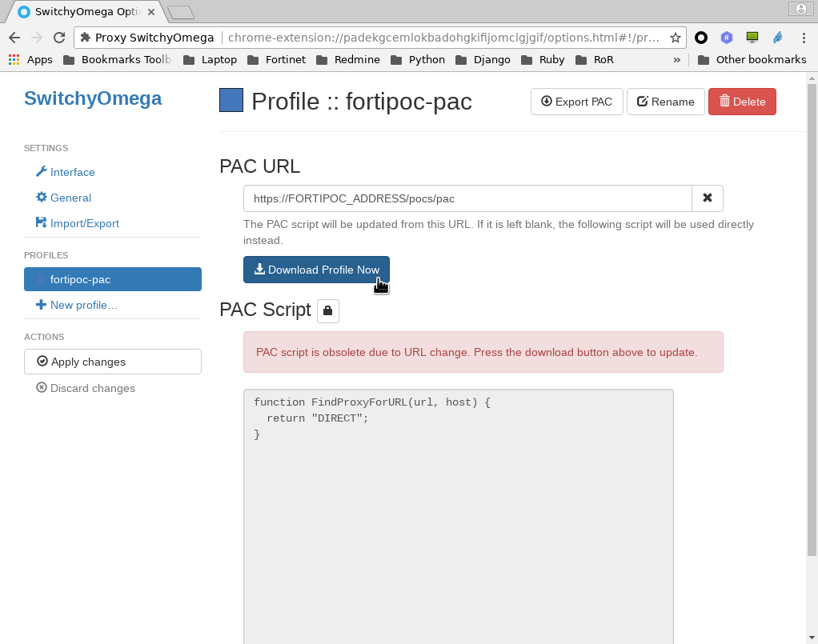
Task: Change the blue profile color swatch
Action: [231, 100]
